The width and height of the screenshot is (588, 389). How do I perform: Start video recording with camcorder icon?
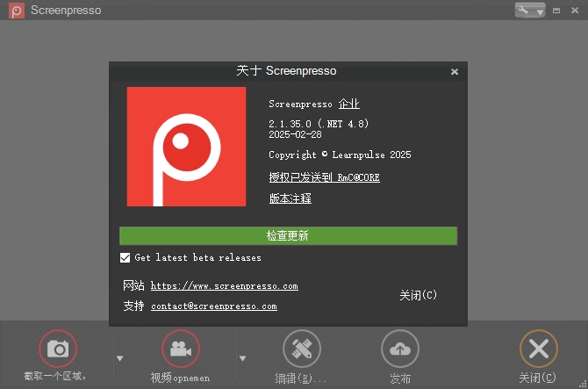click(x=181, y=349)
